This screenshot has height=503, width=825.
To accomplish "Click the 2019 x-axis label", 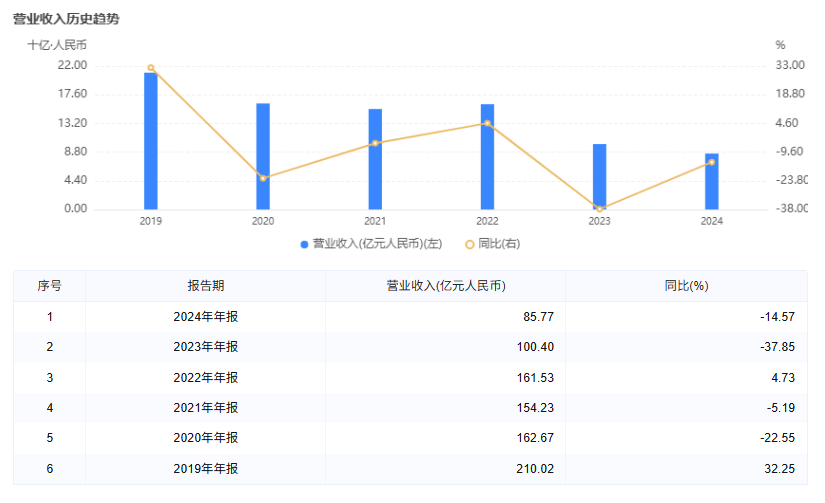I will pos(150,222).
